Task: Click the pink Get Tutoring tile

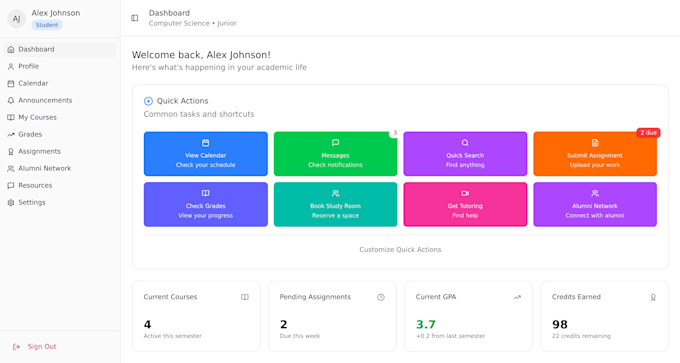Action: (x=465, y=204)
